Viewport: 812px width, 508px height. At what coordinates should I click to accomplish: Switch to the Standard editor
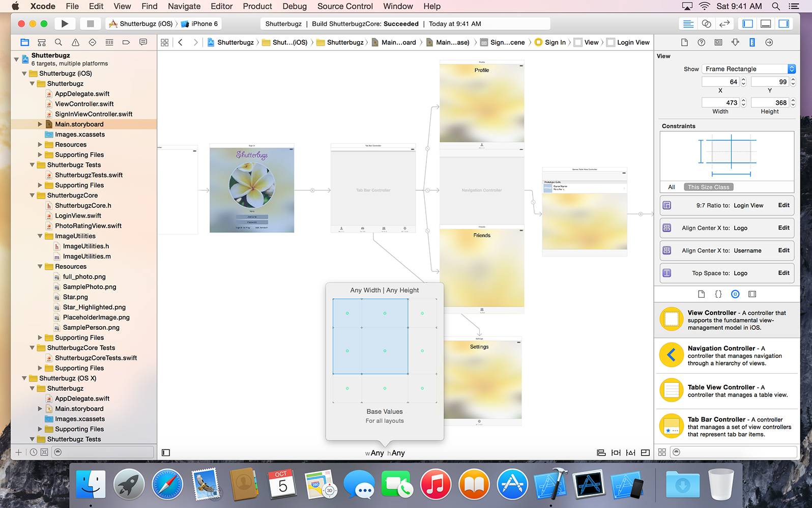click(688, 23)
